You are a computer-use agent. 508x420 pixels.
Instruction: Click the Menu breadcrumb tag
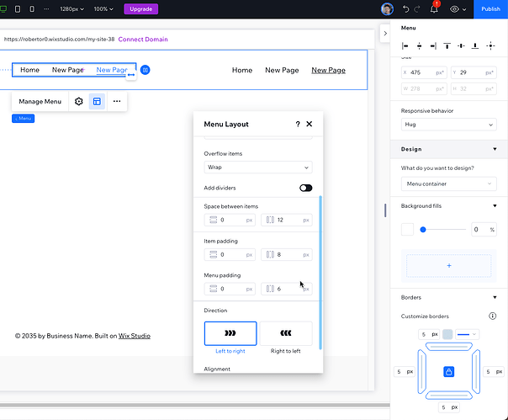pyautogui.click(x=23, y=119)
